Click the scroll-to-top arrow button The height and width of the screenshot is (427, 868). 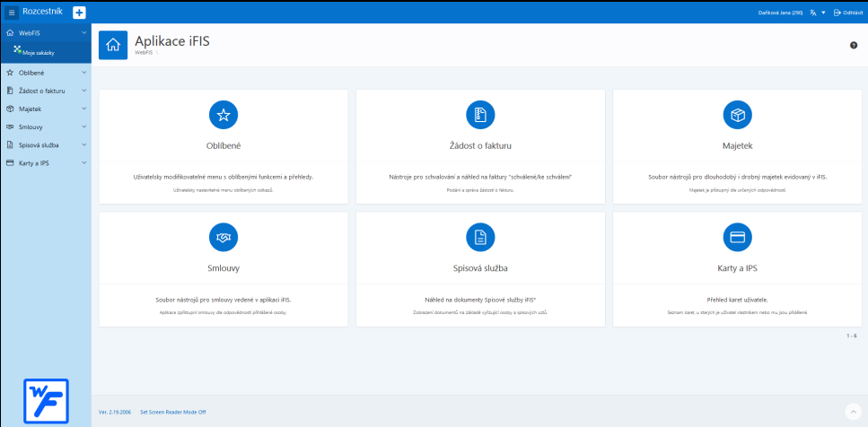[x=852, y=412]
